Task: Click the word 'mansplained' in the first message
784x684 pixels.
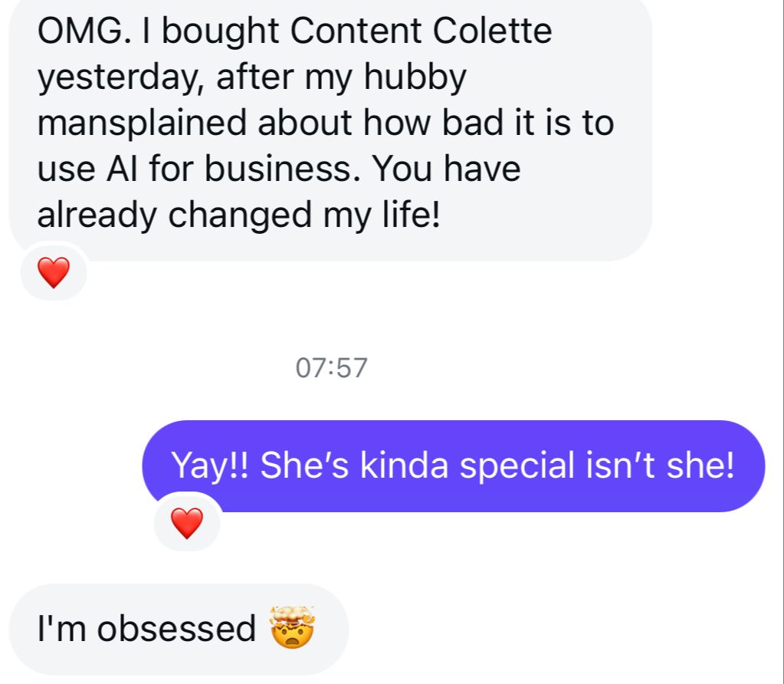Action: coord(146,123)
